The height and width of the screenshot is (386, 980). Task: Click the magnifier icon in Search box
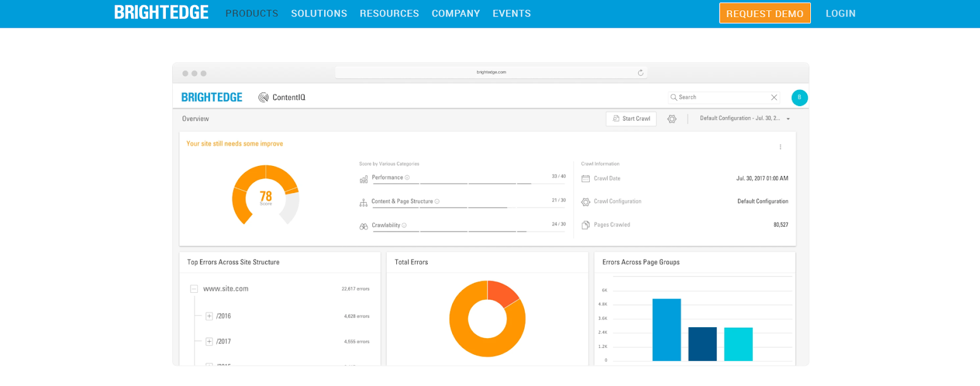pyautogui.click(x=674, y=97)
